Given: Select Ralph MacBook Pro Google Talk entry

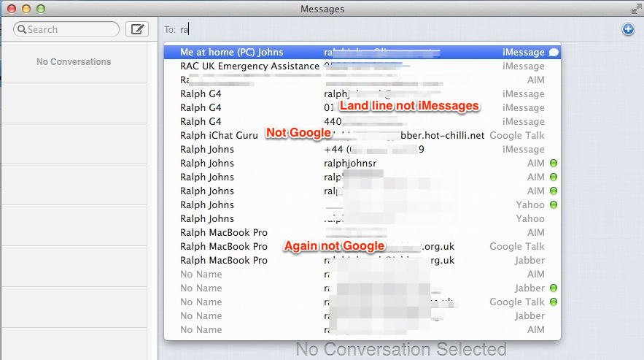Looking at the screenshot, I should [362, 246].
